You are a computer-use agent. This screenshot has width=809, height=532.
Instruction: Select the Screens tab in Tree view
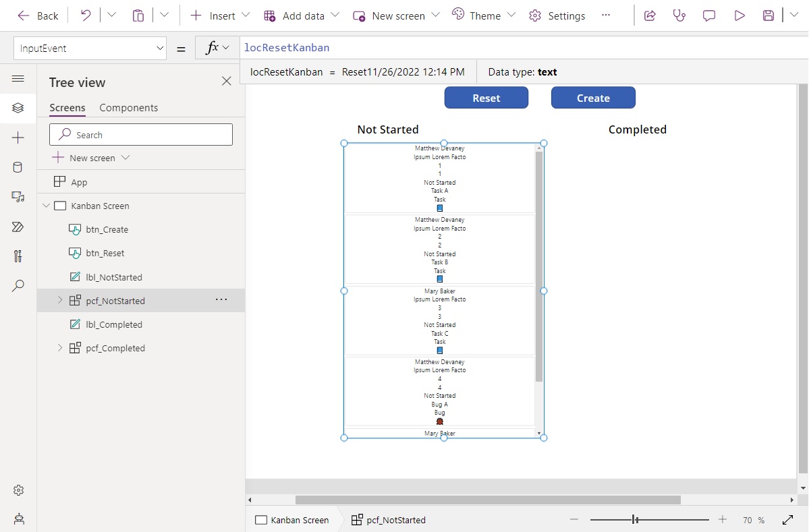(x=67, y=107)
